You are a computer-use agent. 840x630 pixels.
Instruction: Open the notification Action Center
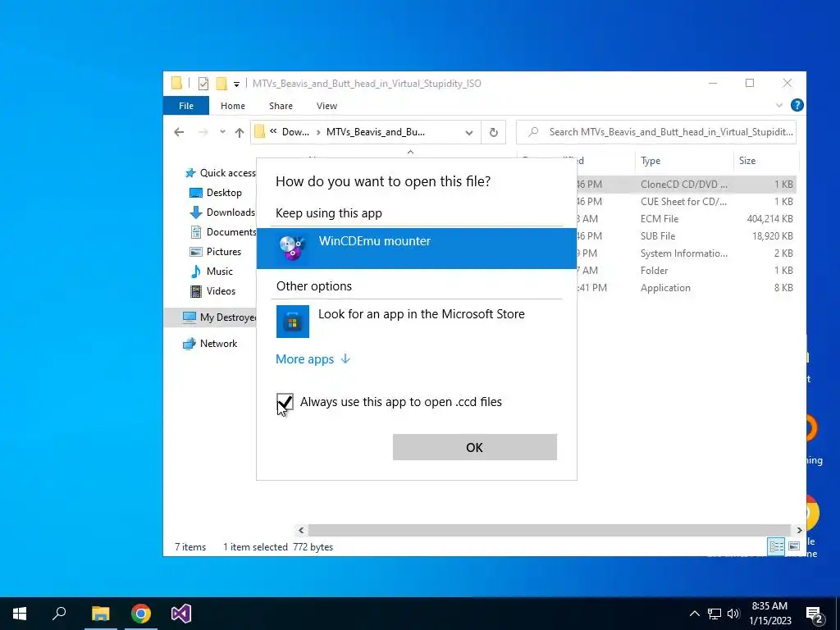point(815,614)
